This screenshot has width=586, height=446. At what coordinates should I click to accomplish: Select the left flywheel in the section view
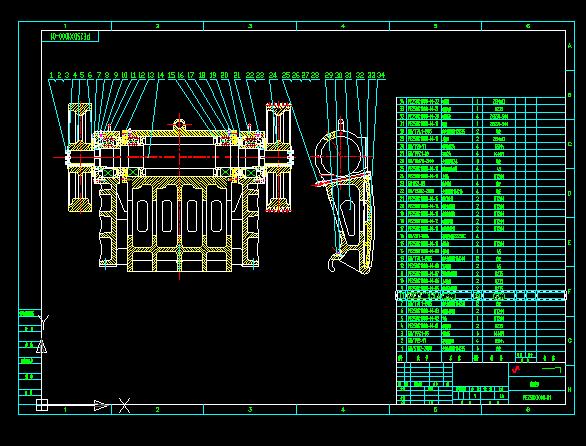point(80,157)
